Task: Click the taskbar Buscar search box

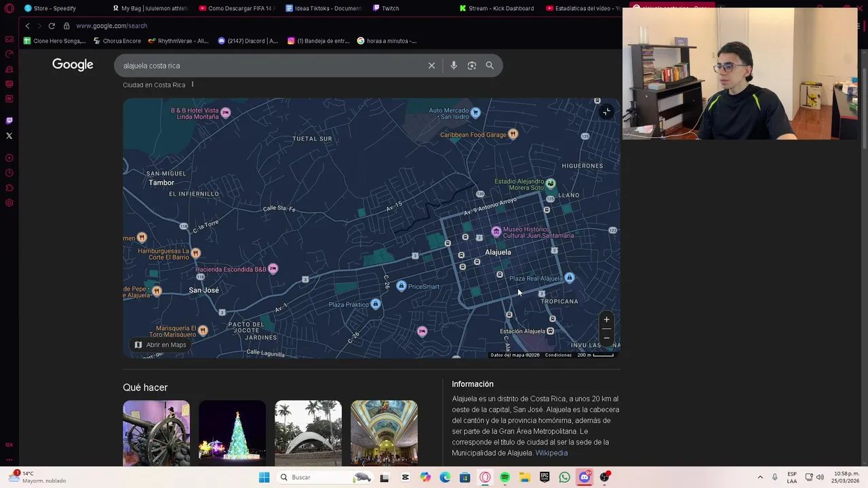Action: (325, 477)
